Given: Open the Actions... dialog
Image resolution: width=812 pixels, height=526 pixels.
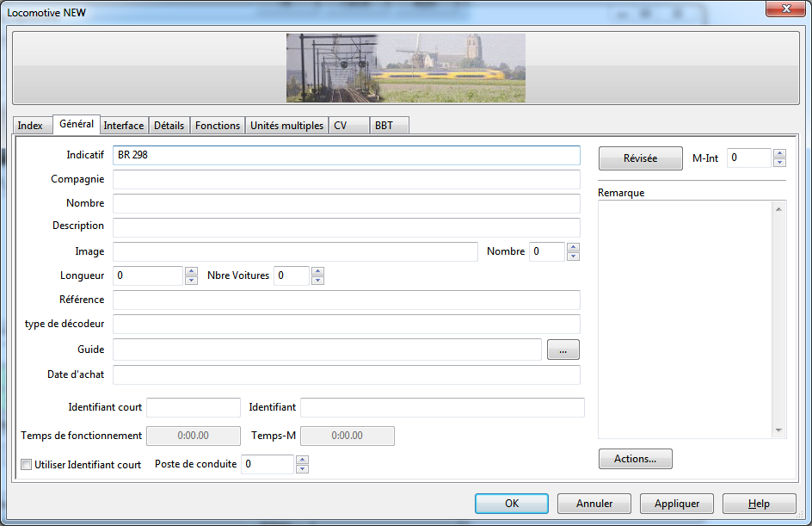Looking at the screenshot, I should (635, 459).
